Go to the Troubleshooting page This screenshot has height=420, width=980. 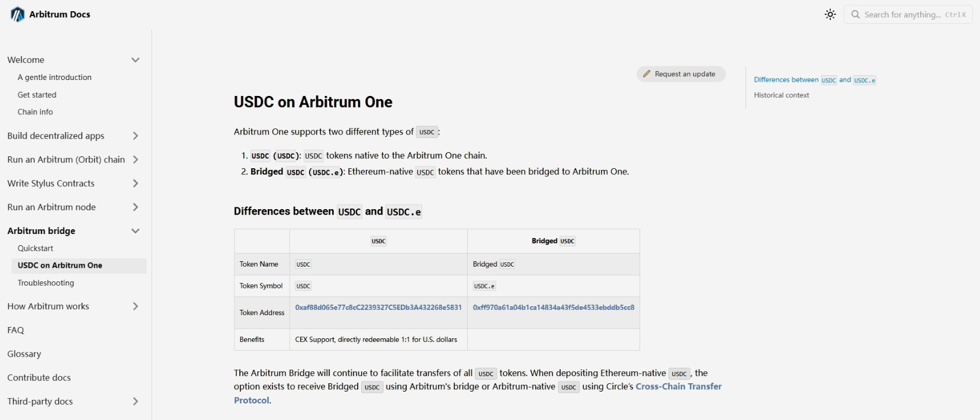[x=46, y=283]
